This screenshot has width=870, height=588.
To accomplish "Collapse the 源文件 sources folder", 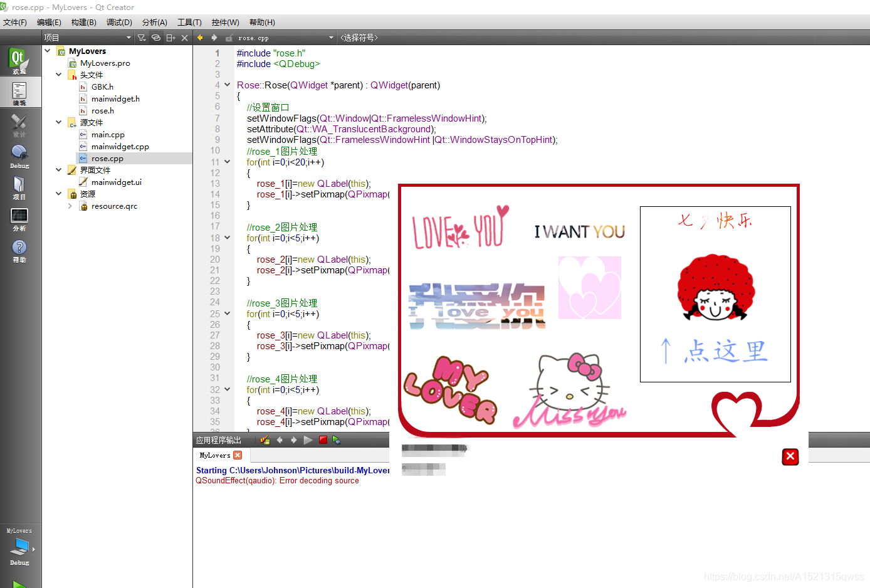I will (59, 122).
